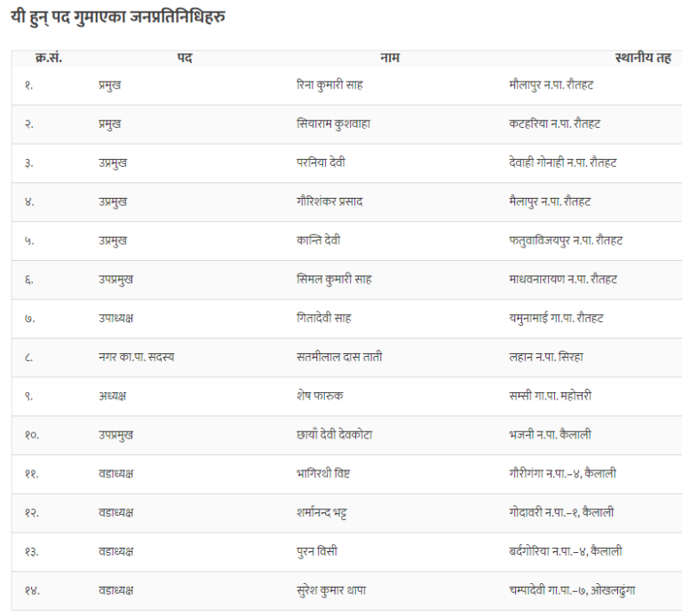Click the name गौरिशंकर प्रसाद
The height and width of the screenshot is (616, 682).
click(329, 201)
